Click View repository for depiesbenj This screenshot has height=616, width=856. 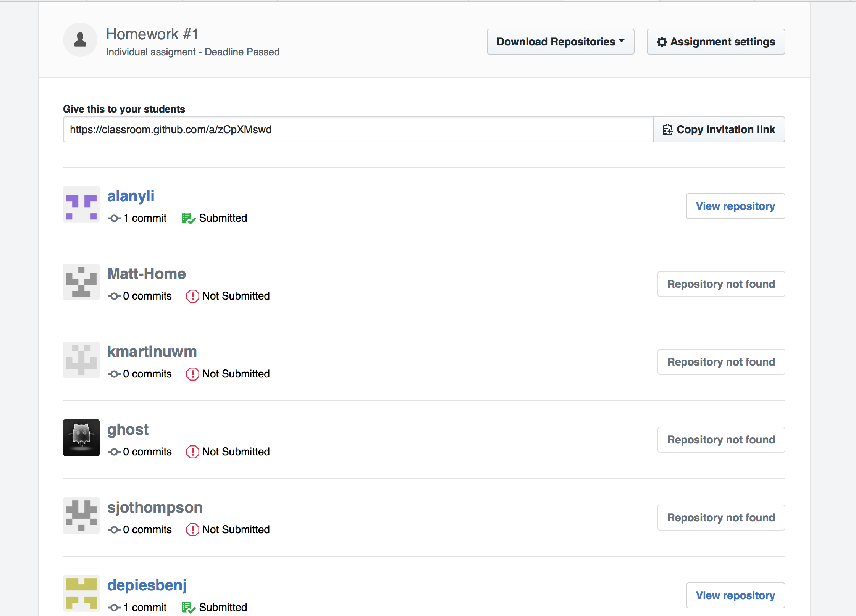[735, 595]
